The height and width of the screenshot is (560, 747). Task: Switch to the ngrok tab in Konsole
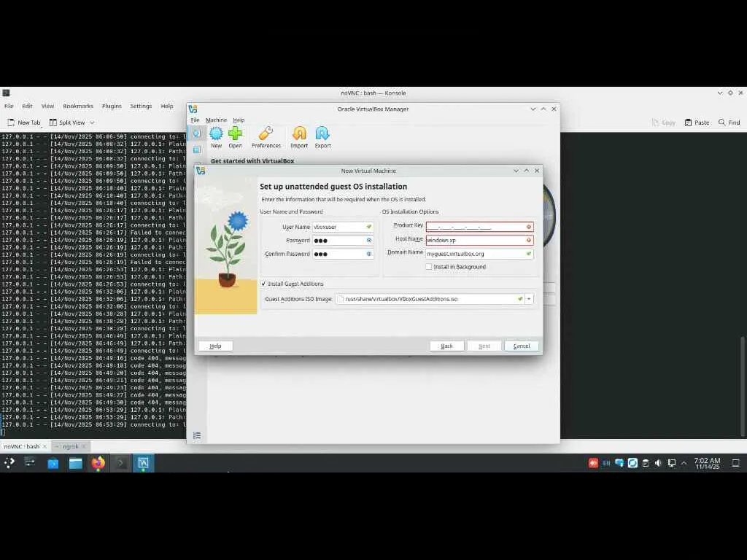point(70,446)
